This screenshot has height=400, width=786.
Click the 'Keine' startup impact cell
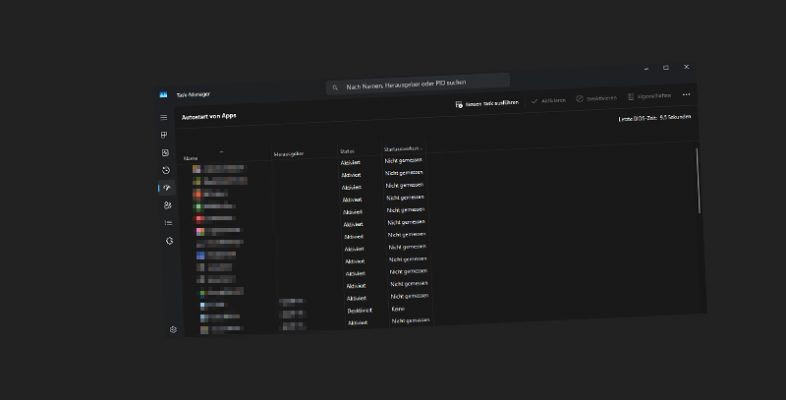coord(398,309)
